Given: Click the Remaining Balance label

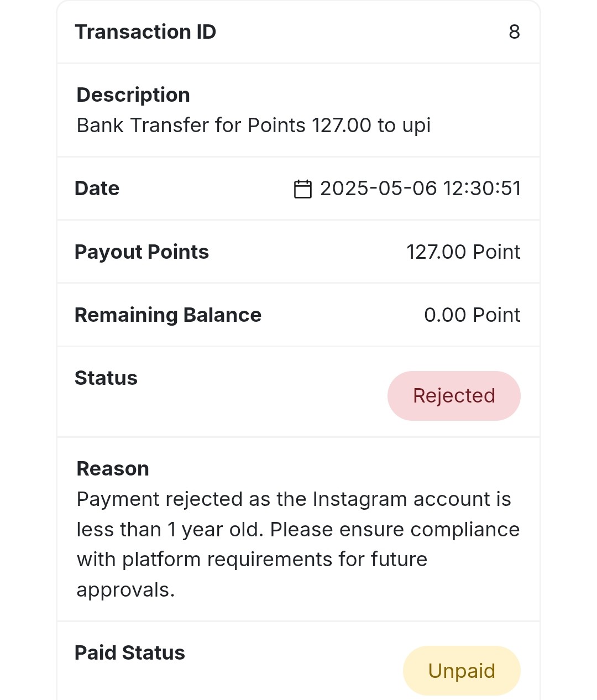Looking at the screenshot, I should (x=168, y=315).
